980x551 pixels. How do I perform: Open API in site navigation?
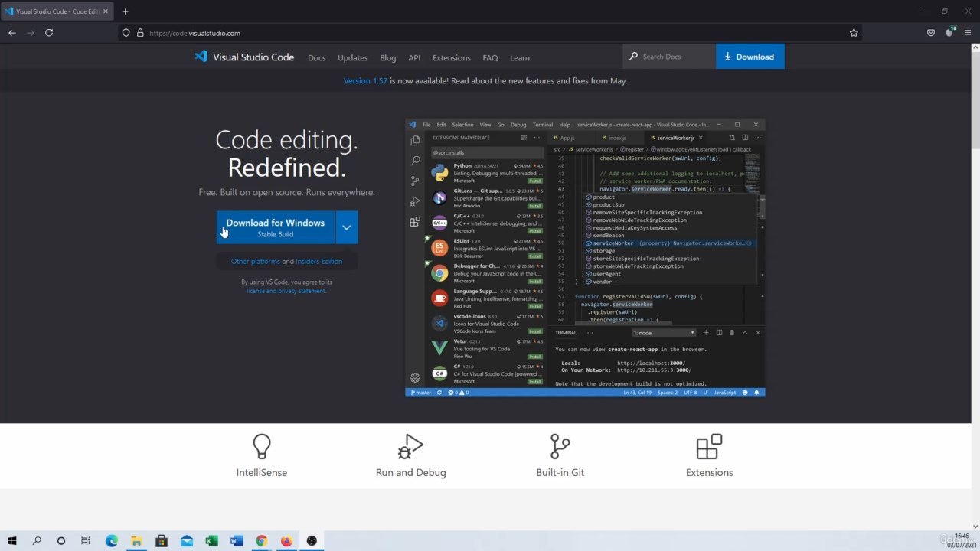(x=414, y=58)
